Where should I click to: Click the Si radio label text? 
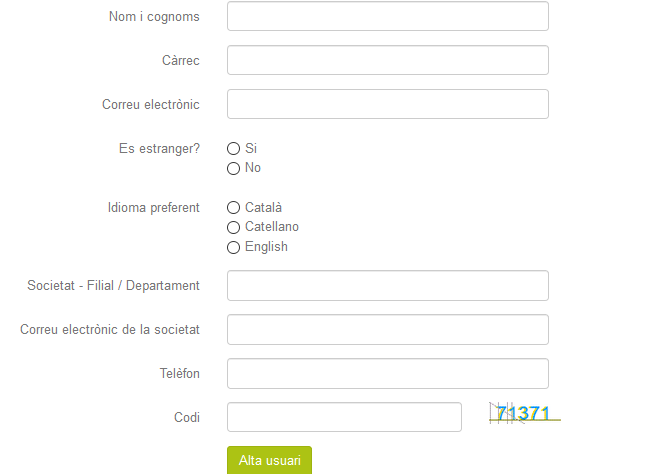click(251, 148)
